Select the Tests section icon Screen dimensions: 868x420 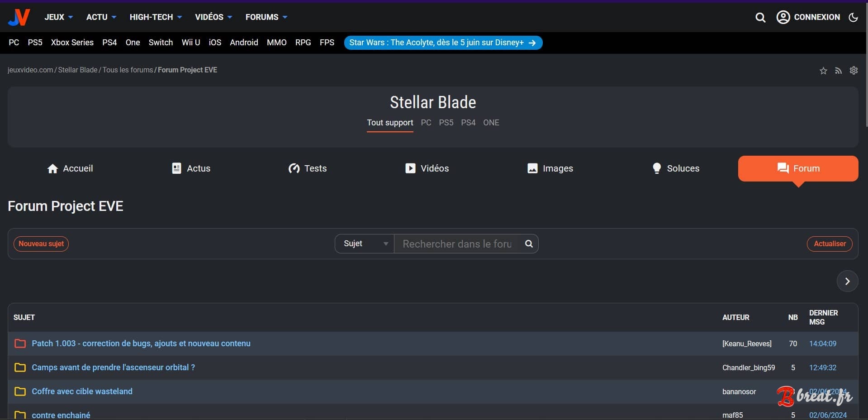(x=294, y=168)
